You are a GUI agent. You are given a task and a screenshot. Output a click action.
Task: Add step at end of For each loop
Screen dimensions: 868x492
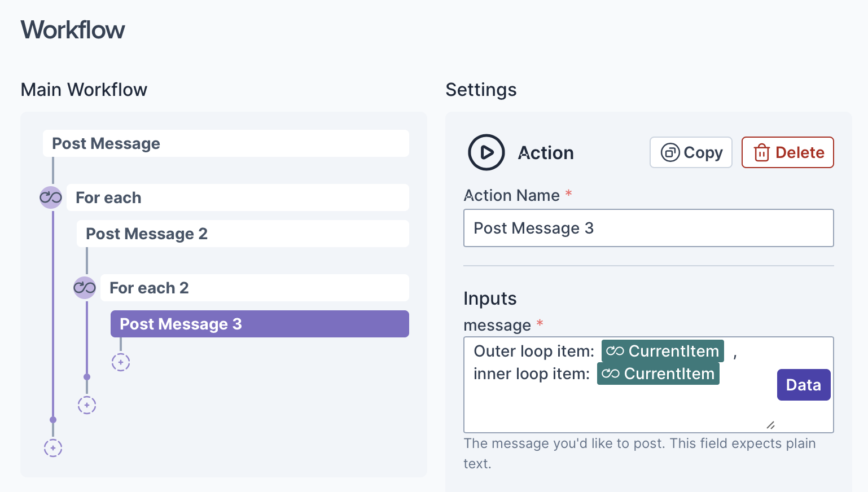pos(87,405)
